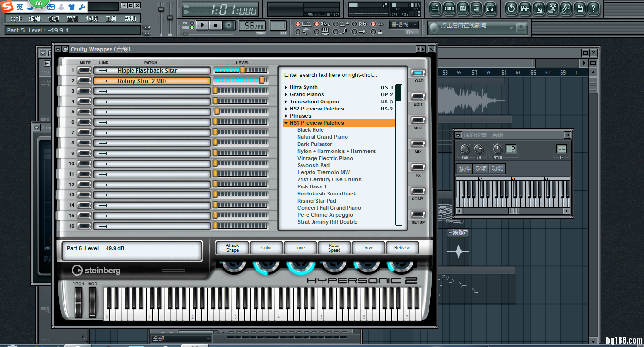
Task: Click the Hypersonic MIDI page button
Action: [x=418, y=120]
